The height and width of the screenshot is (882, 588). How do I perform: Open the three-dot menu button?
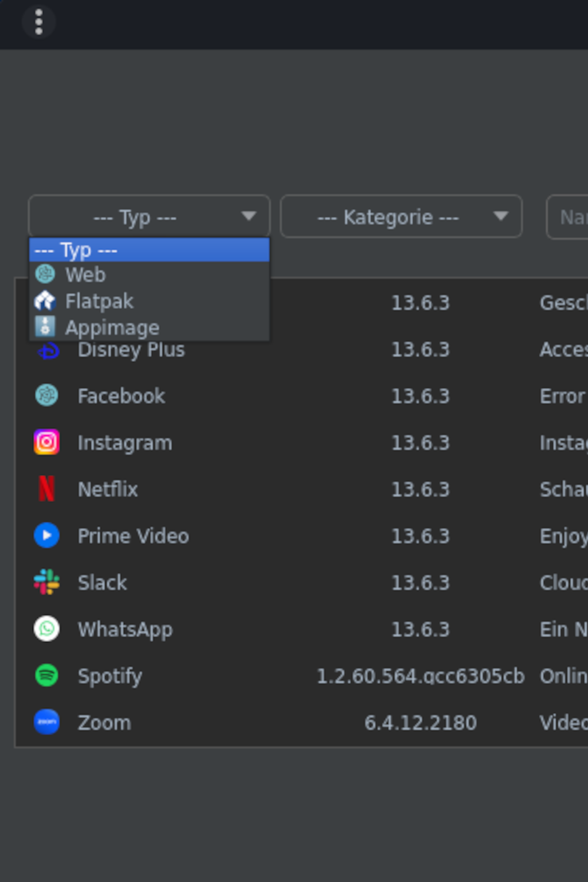pyautogui.click(x=39, y=22)
